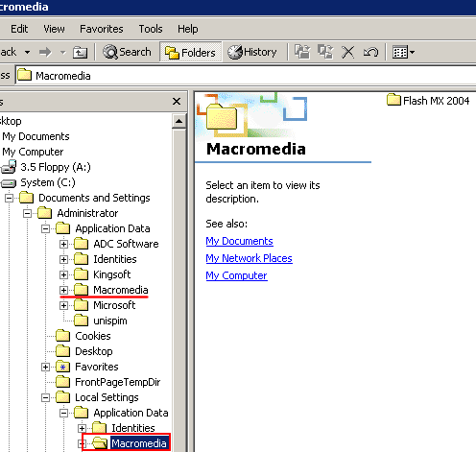Screen dimensions: 476x452
Task: Follow the My Documents link
Action: [x=239, y=241]
